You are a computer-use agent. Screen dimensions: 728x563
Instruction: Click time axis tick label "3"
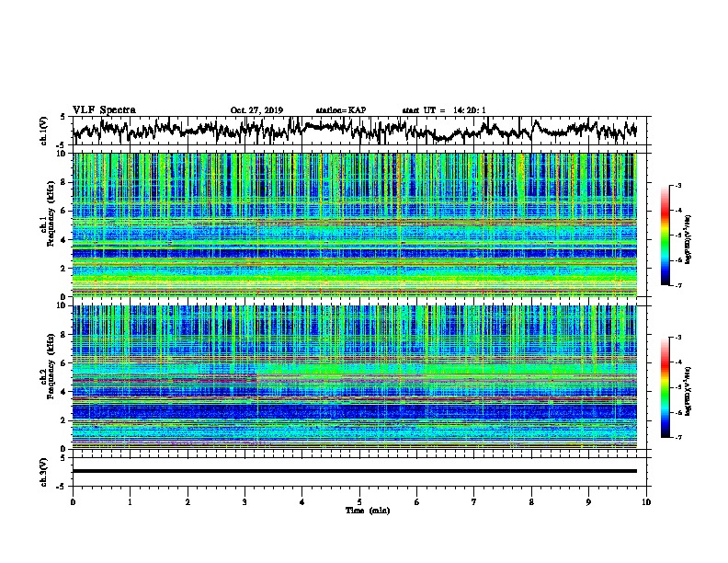click(245, 502)
